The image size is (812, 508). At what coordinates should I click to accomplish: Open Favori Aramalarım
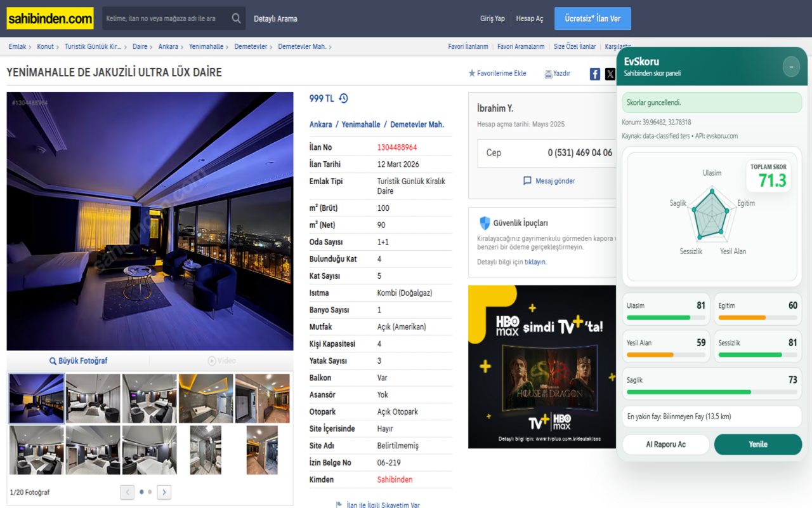[x=521, y=46]
